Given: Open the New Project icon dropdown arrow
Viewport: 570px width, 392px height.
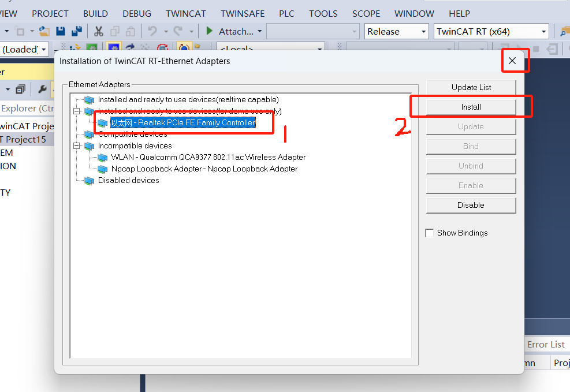Looking at the screenshot, I should [x=32, y=32].
